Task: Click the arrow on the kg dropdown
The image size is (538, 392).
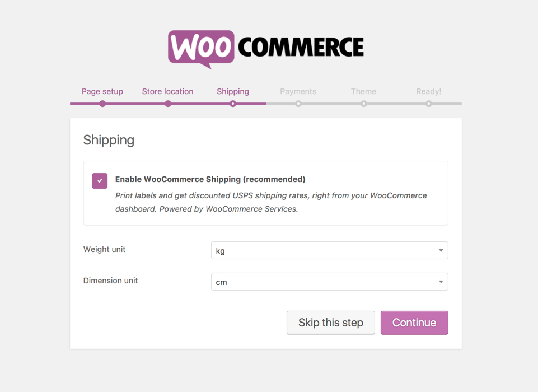Action: [x=441, y=250]
